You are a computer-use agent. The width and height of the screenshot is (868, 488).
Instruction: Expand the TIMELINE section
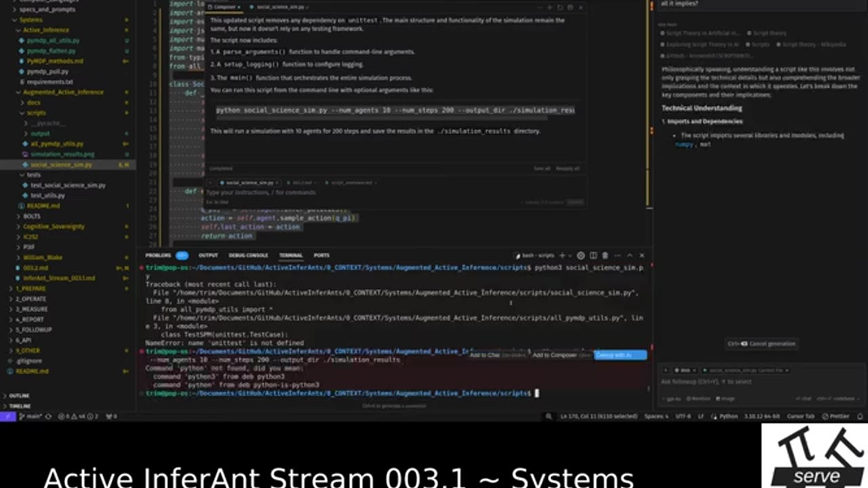point(20,406)
